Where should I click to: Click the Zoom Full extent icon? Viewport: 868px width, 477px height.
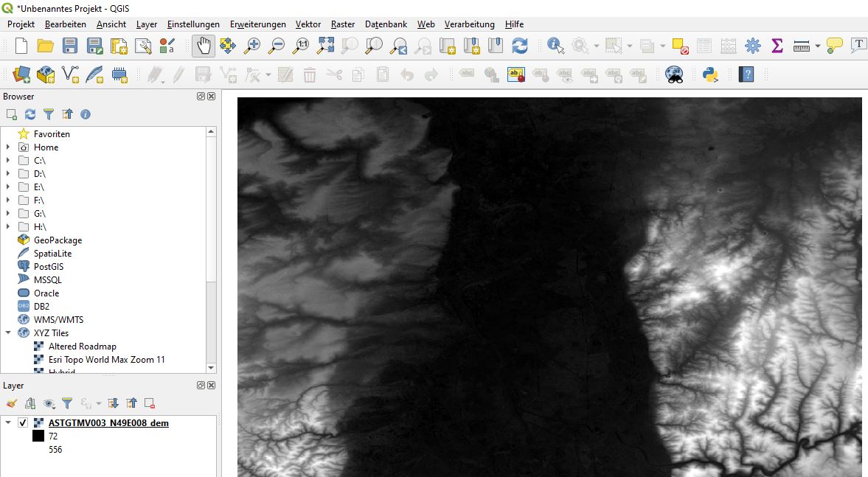coord(325,46)
